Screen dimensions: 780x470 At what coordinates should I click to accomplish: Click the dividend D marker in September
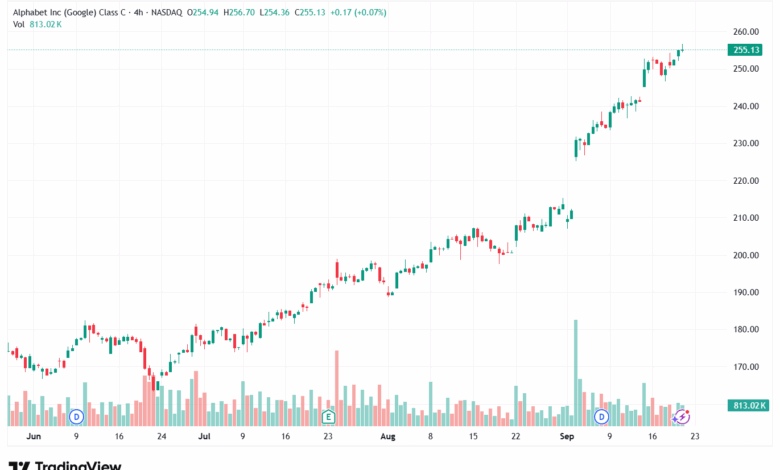tap(602, 415)
